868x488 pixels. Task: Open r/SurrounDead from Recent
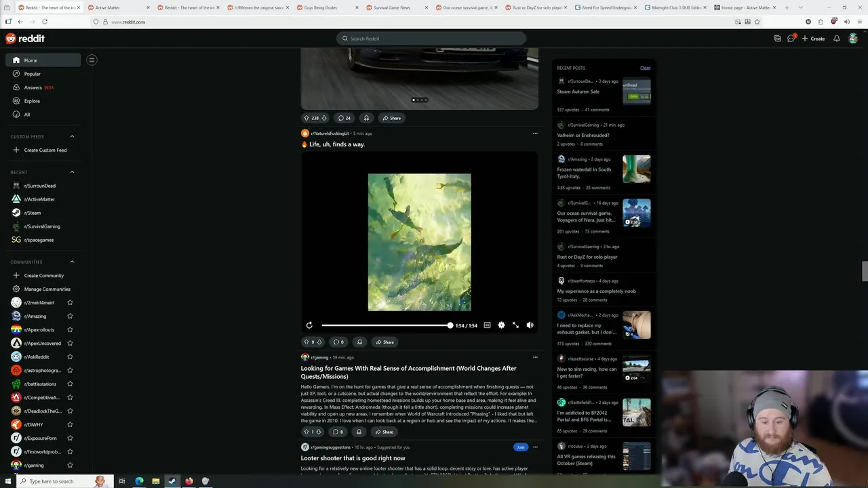point(43,186)
